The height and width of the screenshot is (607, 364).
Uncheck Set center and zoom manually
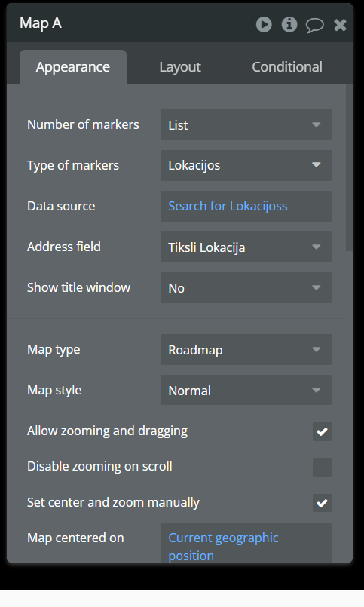(x=322, y=503)
